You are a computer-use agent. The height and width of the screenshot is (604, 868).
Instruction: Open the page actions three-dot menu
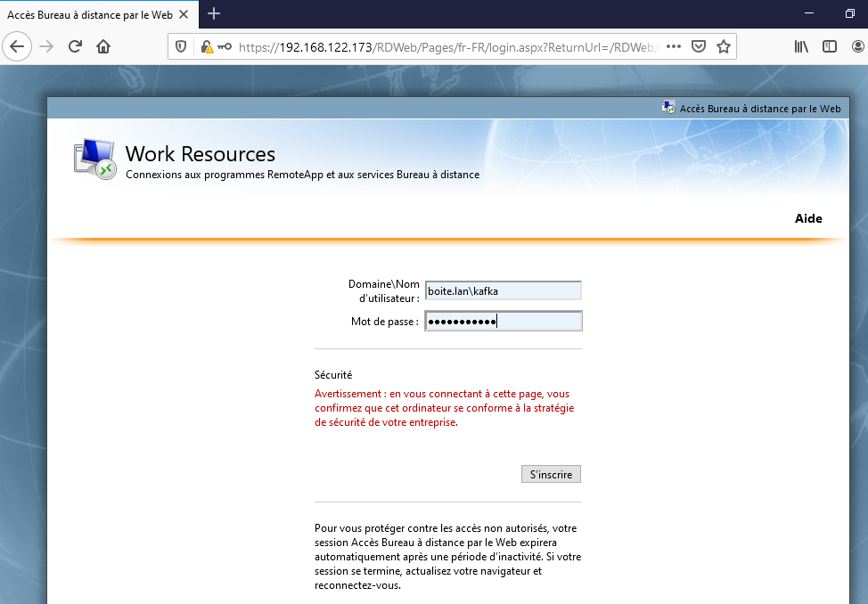pos(674,46)
